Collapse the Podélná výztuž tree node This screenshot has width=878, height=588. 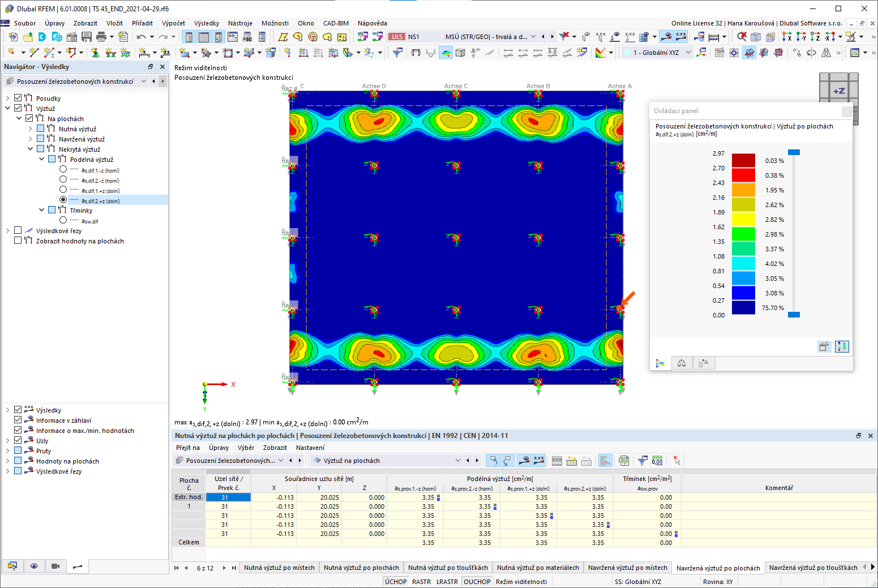tap(42, 159)
